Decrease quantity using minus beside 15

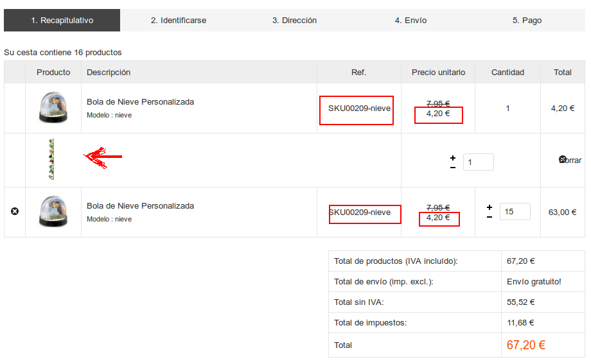click(490, 217)
